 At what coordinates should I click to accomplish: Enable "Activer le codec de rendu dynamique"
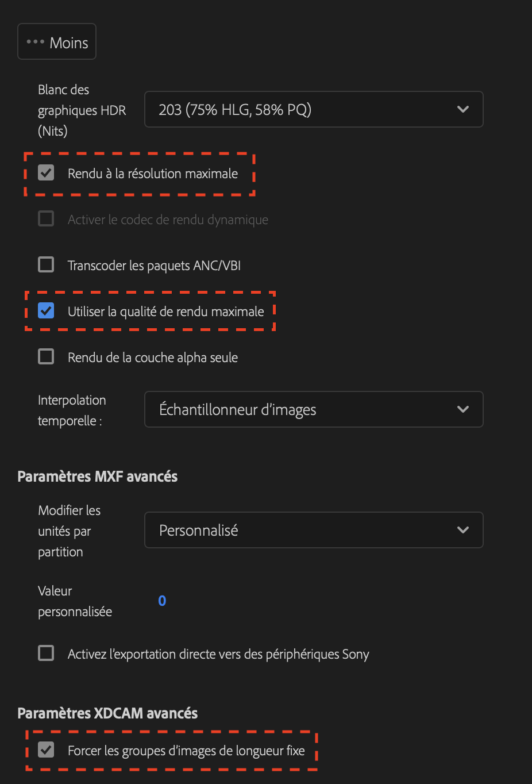pos(45,218)
